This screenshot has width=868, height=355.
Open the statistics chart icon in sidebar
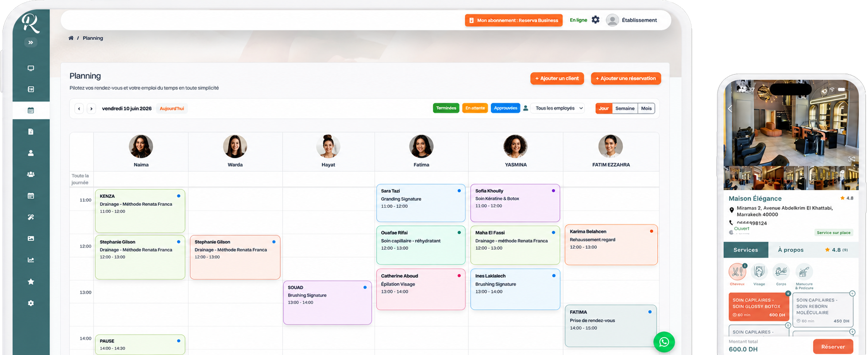31,260
